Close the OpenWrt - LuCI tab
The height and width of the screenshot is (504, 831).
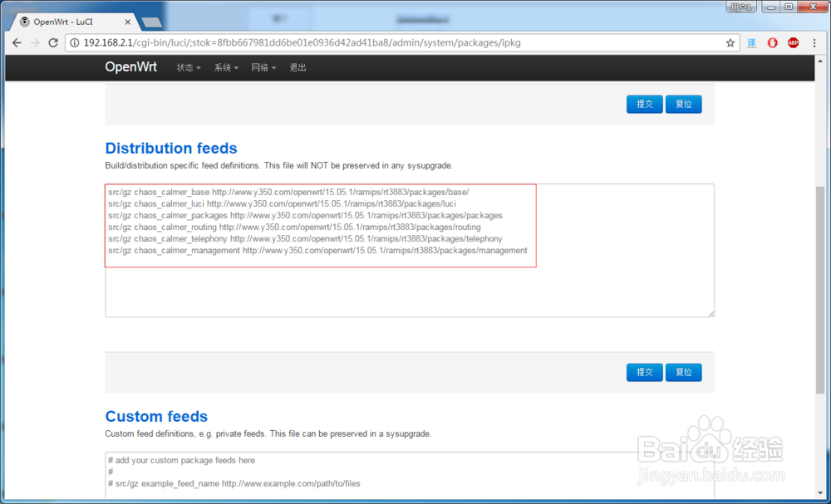coord(128,22)
